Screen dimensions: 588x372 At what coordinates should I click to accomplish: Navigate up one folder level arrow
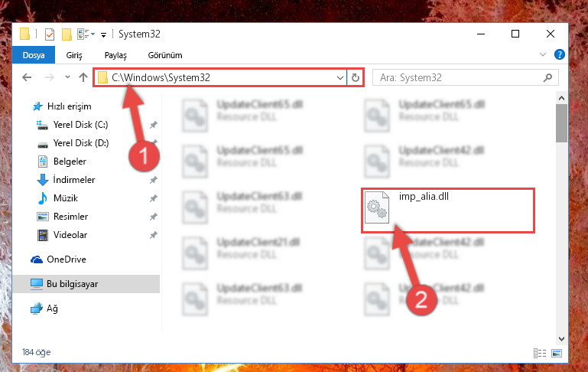(x=83, y=77)
